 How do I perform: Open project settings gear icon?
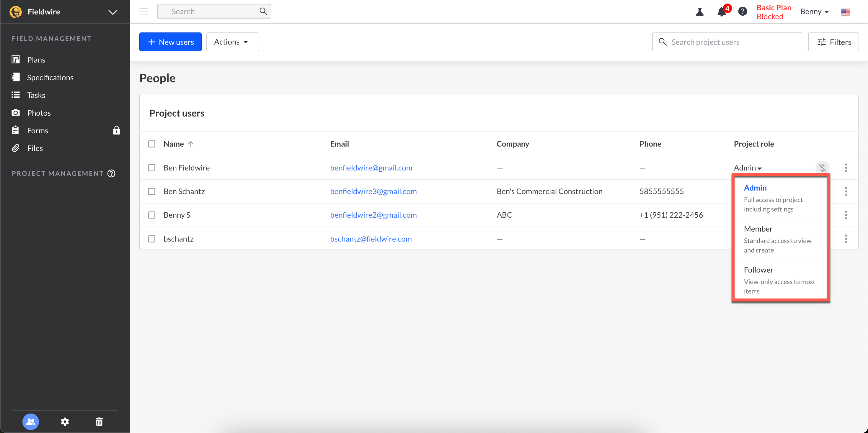tap(65, 421)
